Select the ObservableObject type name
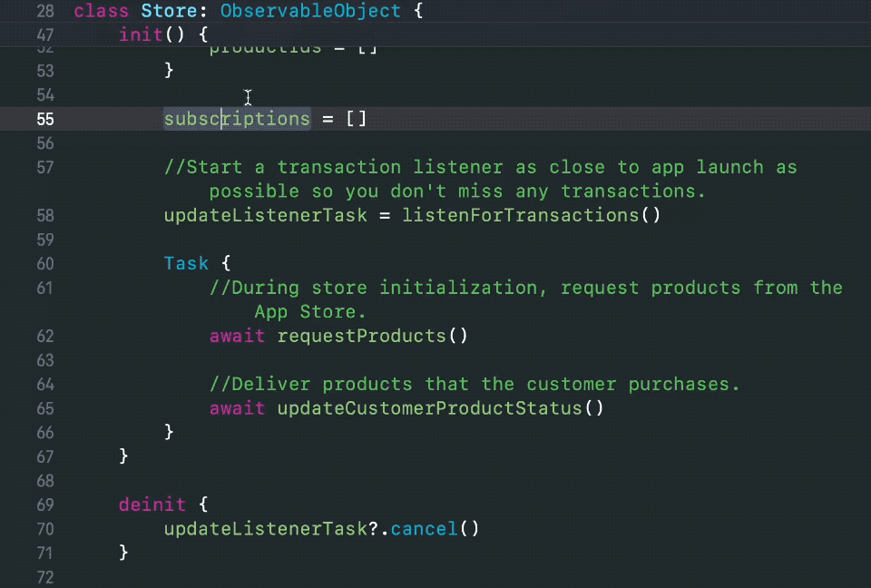This screenshot has height=588, width=871. [x=310, y=11]
